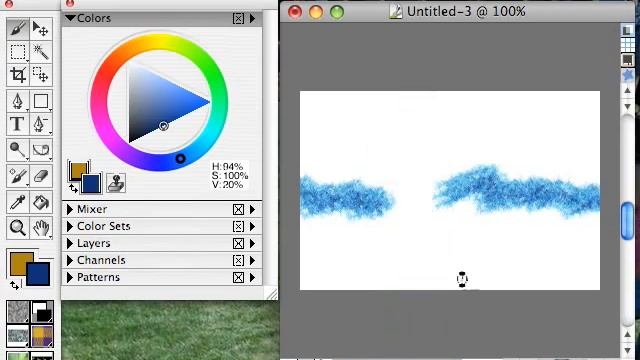
Task: Expand the Color Sets palette
Action: pos(70,227)
